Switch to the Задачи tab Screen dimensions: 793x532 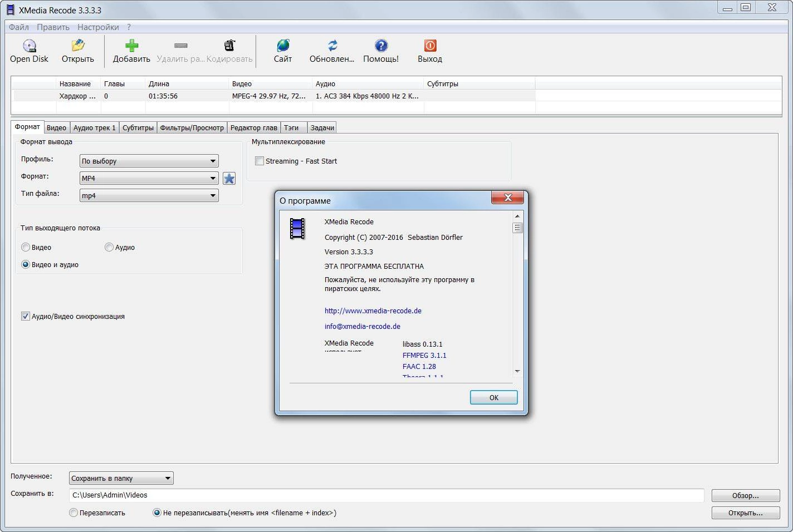click(322, 127)
